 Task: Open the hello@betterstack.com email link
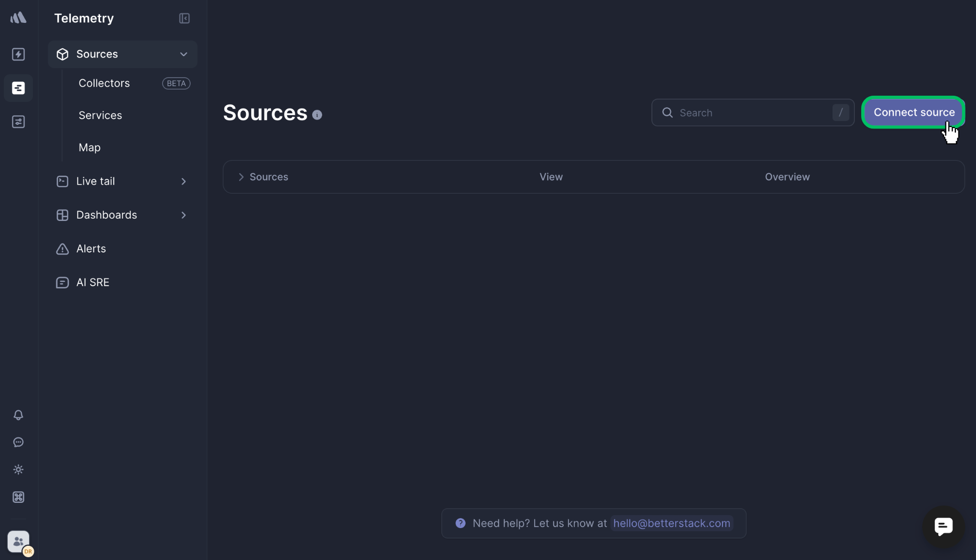tap(671, 523)
